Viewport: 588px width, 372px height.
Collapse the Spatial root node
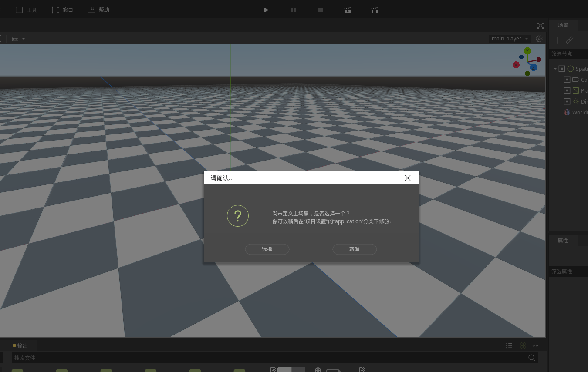coord(555,69)
